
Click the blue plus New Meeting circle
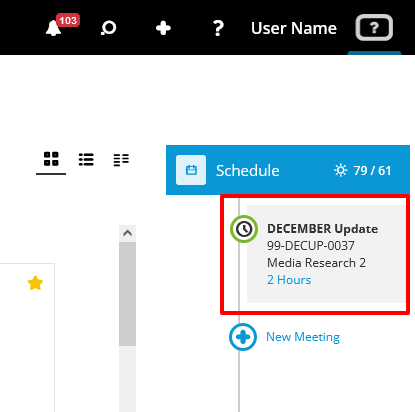point(243,337)
